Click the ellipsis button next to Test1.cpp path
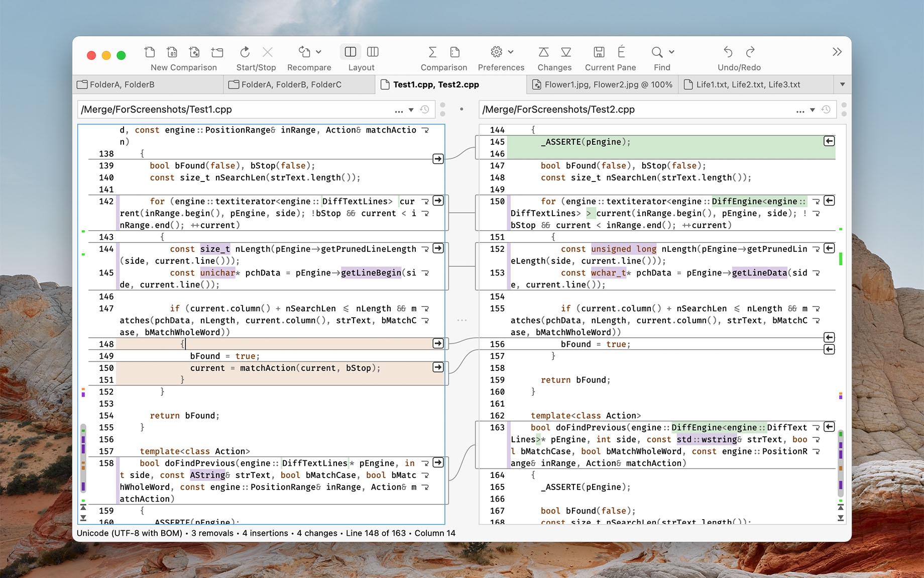The height and width of the screenshot is (578, 924). coord(399,110)
